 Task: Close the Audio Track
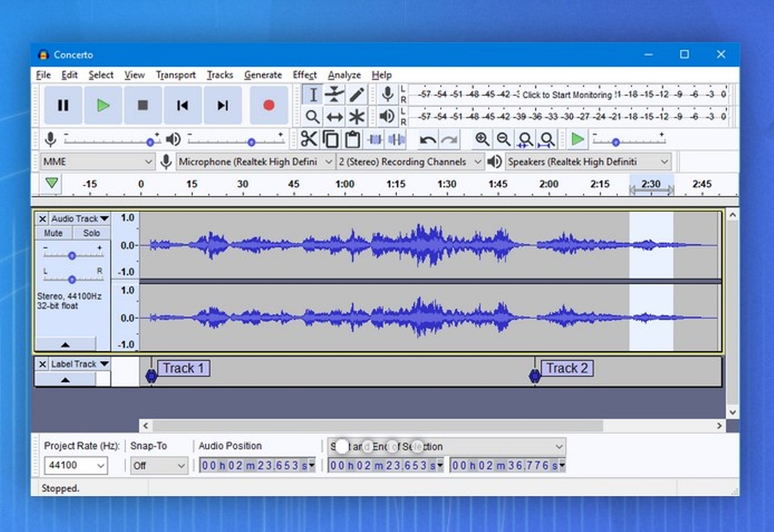[x=43, y=219]
